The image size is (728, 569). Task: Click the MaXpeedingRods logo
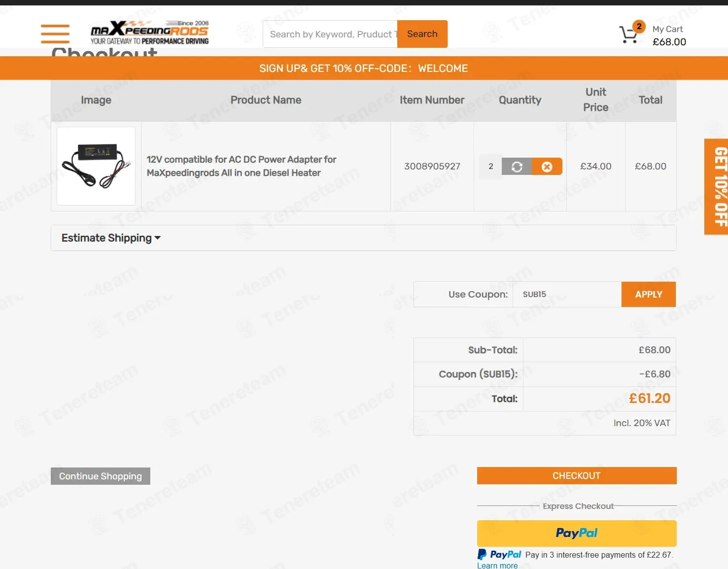click(150, 33)
